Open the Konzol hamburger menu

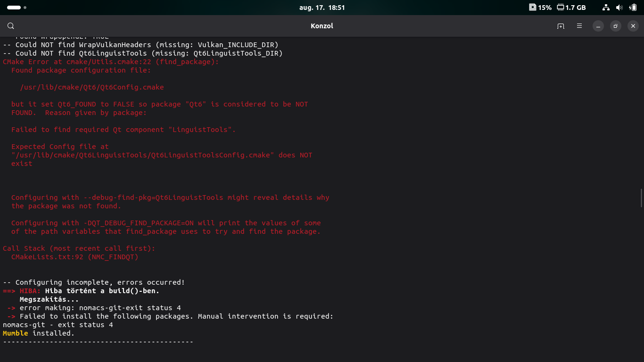[x=579, y=26]
